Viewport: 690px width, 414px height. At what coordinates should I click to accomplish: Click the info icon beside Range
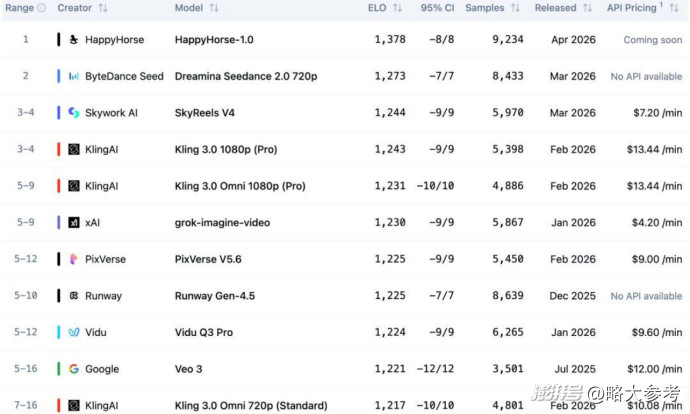[x=41, y=8]
